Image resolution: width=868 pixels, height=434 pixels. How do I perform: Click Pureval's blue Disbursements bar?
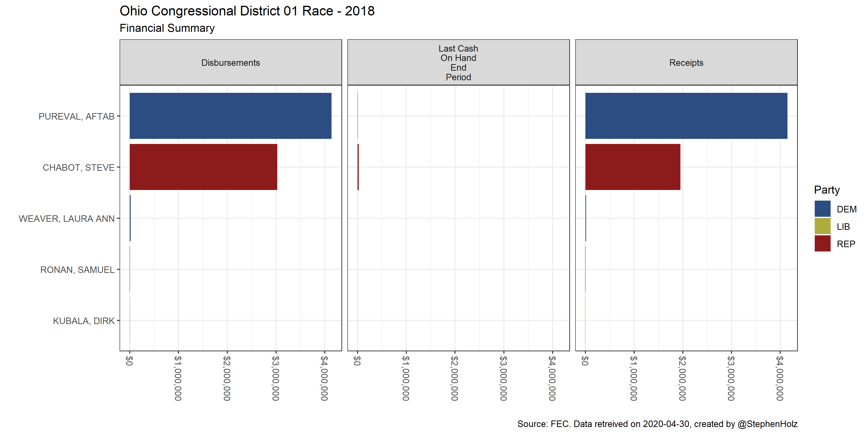pyautogui.click(x=231, y=115)
